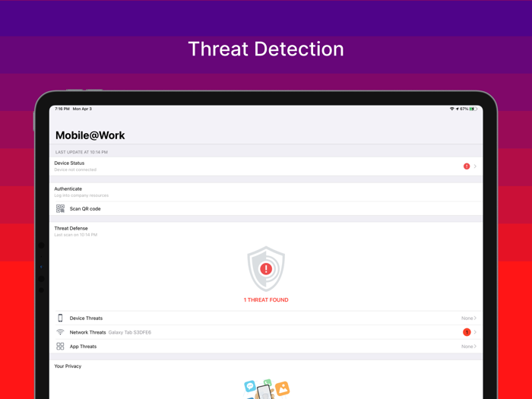Tap the Scan QR code option
Viewport: 532px width, 399px height.
click(266, 209)
